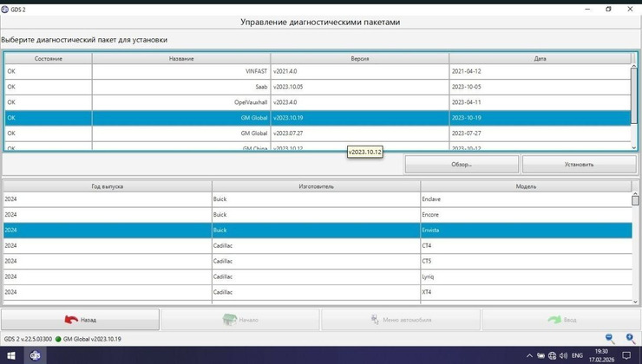642x364 pixels.
Task: Click the version cell v2023.4.0
Action: coord(360,102)
